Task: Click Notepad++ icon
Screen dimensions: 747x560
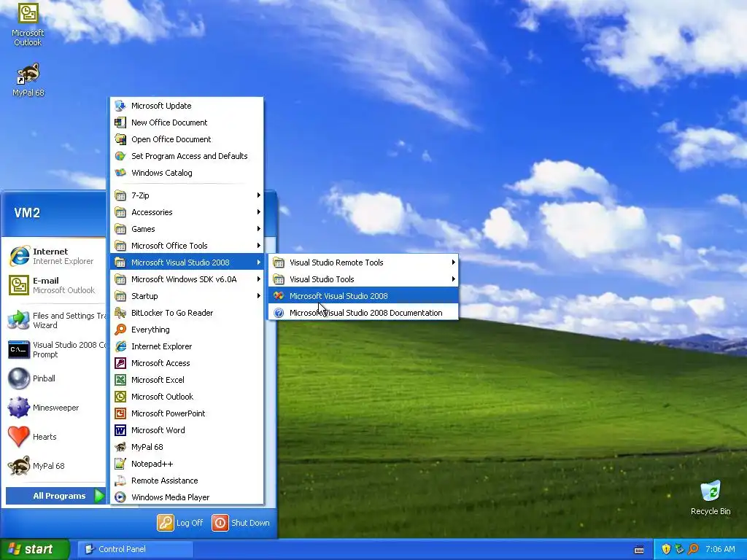Action: click(120, 463)
